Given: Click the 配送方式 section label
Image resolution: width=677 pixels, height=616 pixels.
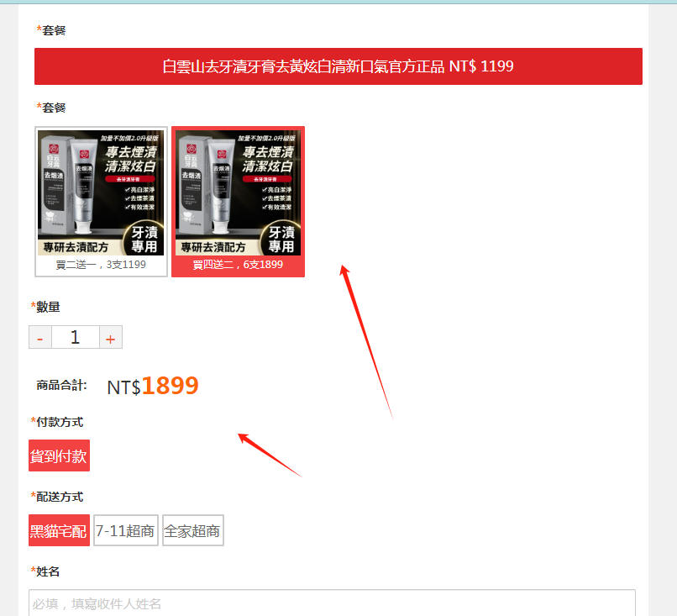Looking at the screenshot, I should [57, 497].
